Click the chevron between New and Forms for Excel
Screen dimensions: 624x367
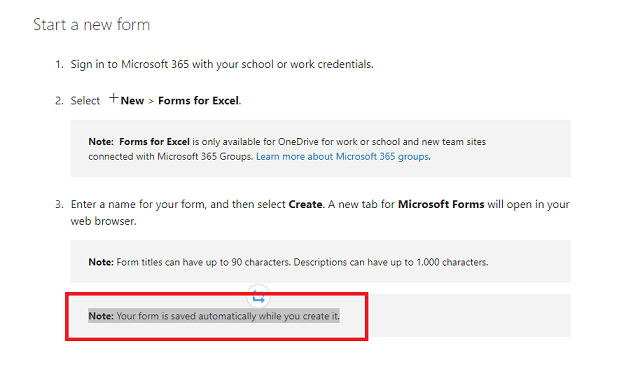151,102
